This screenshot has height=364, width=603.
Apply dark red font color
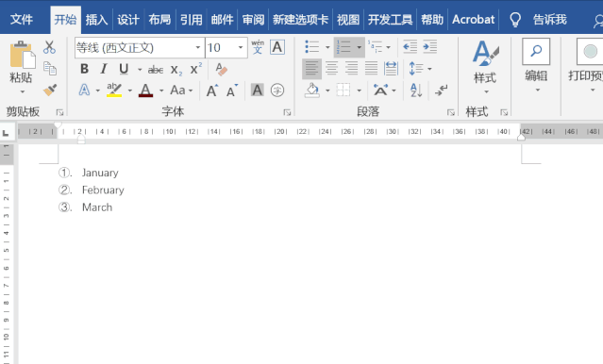point(145,91)
